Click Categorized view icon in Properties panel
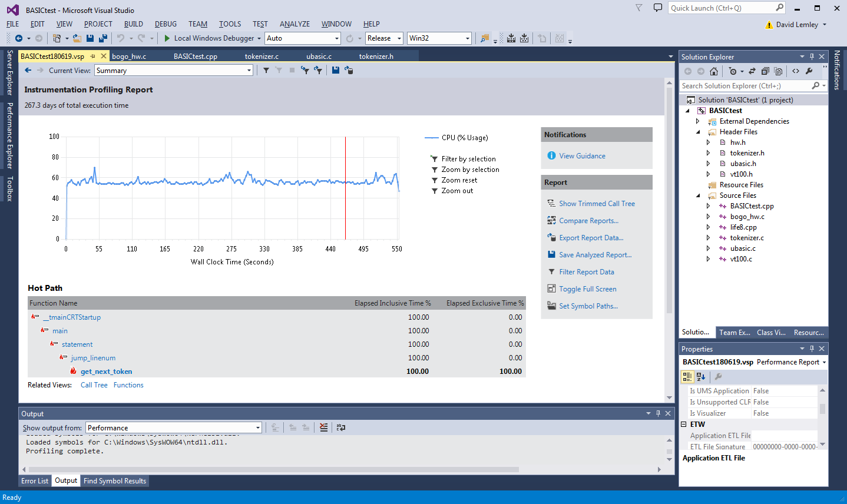 pos(687,376)
